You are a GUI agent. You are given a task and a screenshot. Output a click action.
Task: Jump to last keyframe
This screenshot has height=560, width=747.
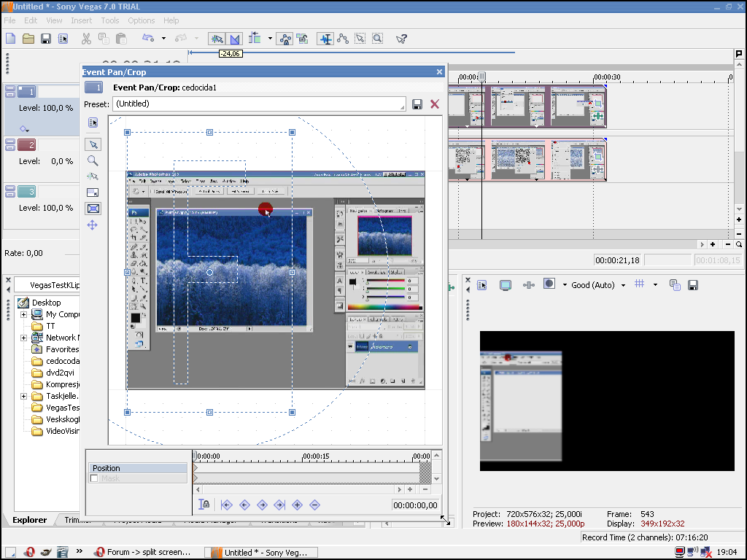point(279,505)
